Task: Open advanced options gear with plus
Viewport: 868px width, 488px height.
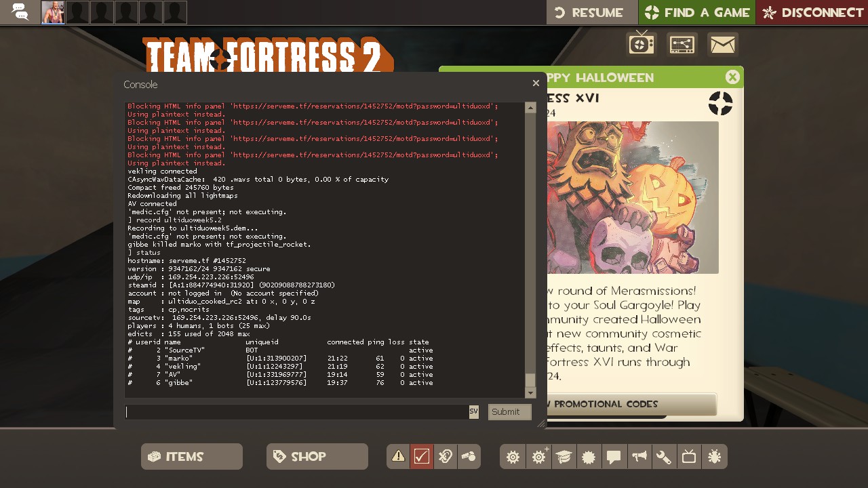Action: [x=538, y=457]
